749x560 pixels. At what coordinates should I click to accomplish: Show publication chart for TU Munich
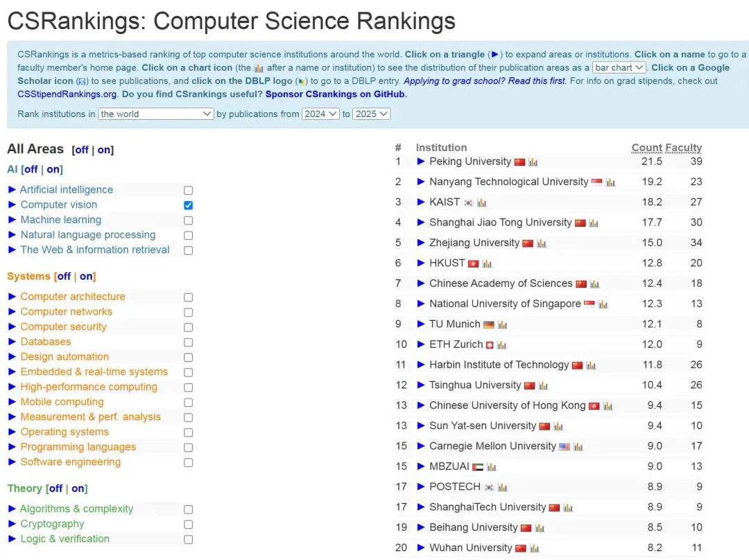coord(502,325)
